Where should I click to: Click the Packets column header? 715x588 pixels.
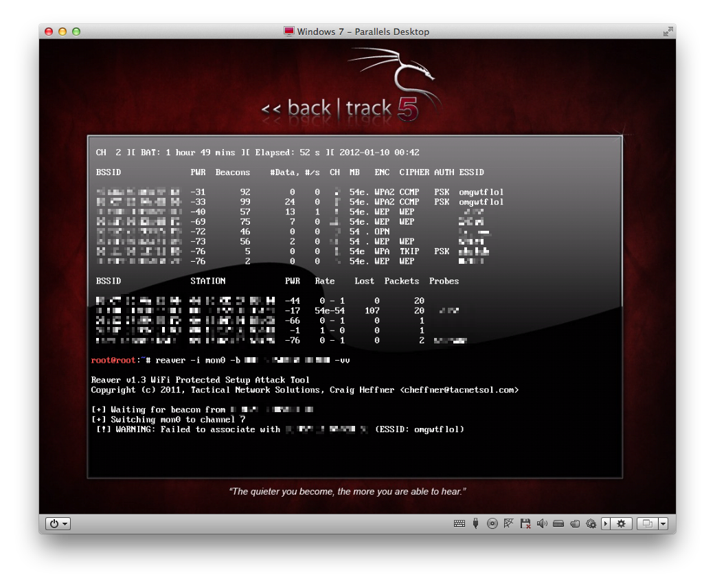pos(401,281)
